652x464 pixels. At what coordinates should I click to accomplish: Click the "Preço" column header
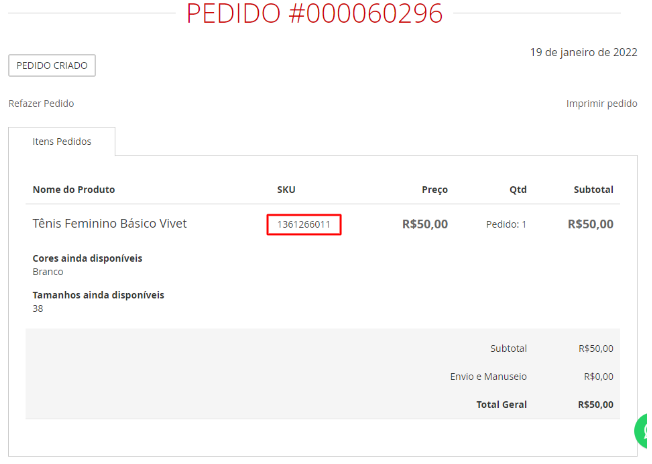pos(434,189)
